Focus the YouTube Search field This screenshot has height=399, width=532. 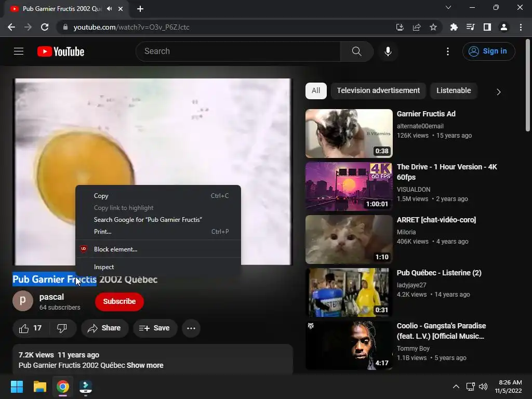click(238, 51)
